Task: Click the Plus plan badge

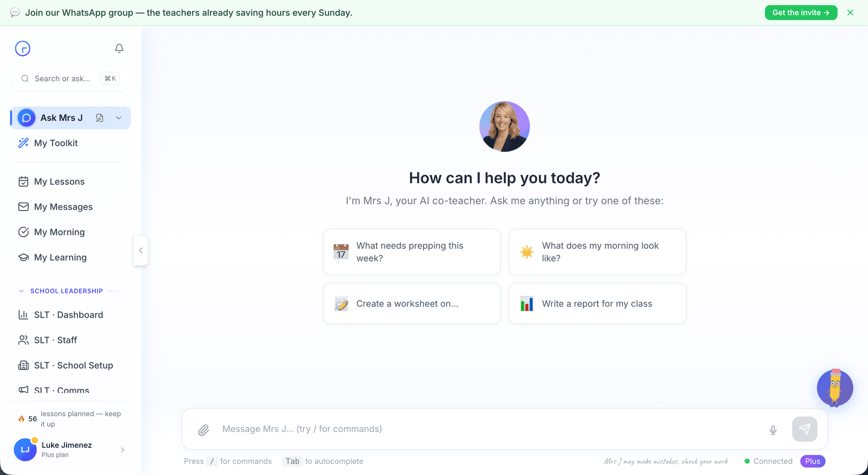Action: pos(812,461)
